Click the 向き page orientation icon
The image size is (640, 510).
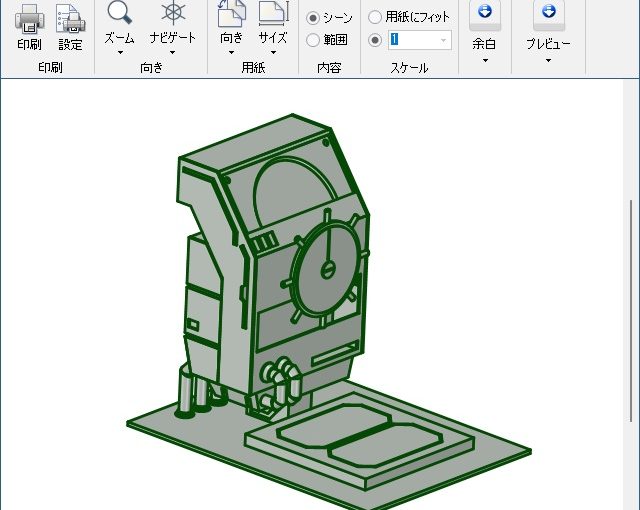tap(231, 14)
